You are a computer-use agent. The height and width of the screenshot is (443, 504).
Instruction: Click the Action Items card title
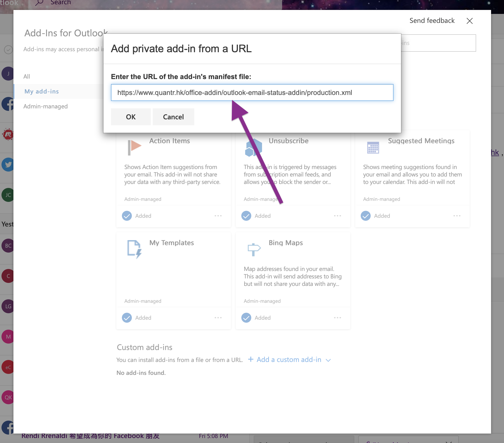[169, 141]
